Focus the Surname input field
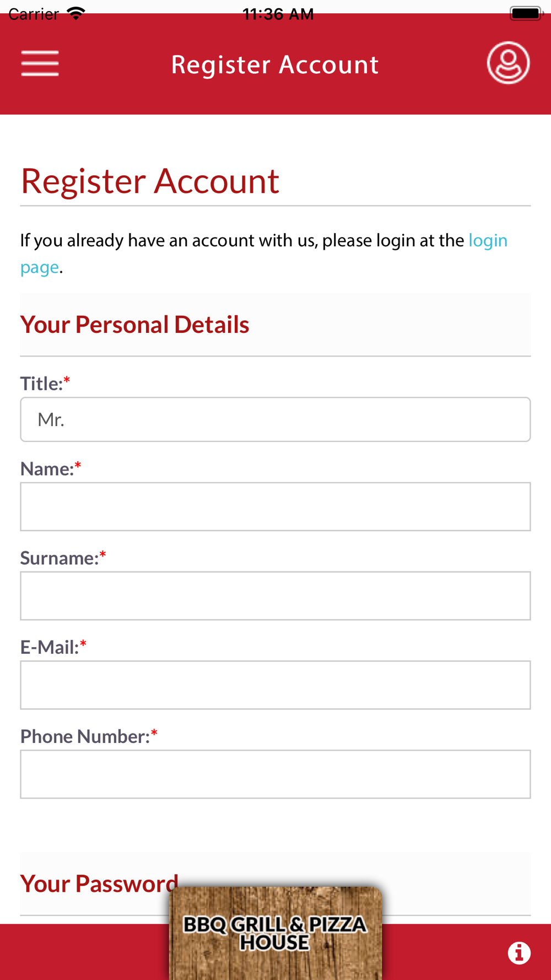This screenshot has width=551, height=980. (x=275, y=596)
